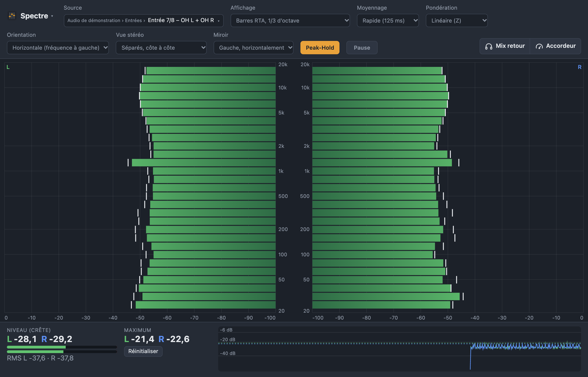588x377 pixels.
Task: Click the blue R channel label
Action: tap(580, 67)
